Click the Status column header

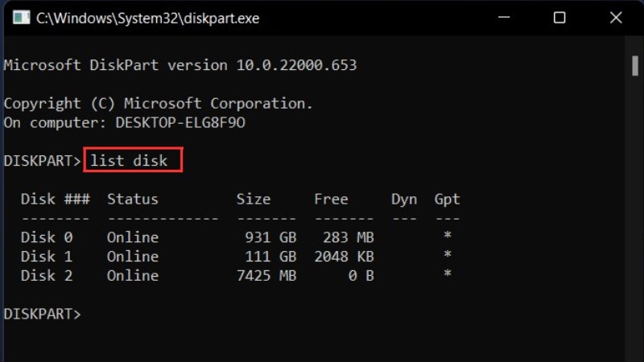coord(133,199)
